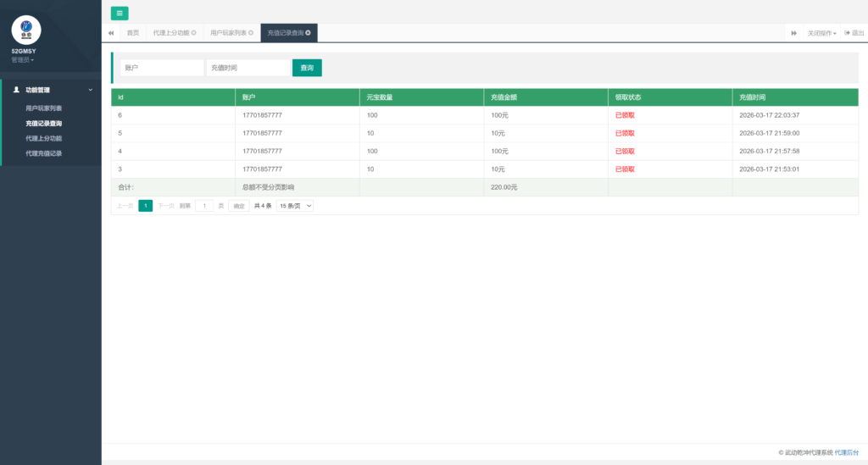Open 用户玩家列表 in the sidebar
Image resolution: width=868 pixels, height=465 pixels.
tap(44, 108)
